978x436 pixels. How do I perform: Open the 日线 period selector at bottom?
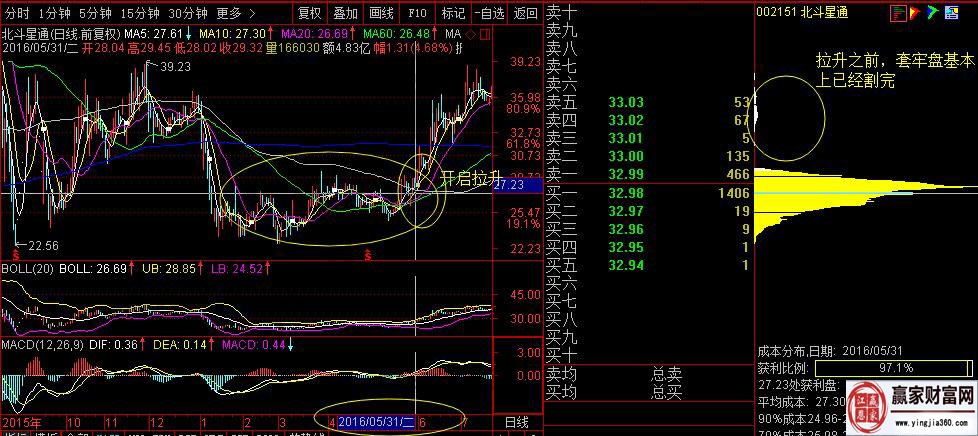[514, 423]
